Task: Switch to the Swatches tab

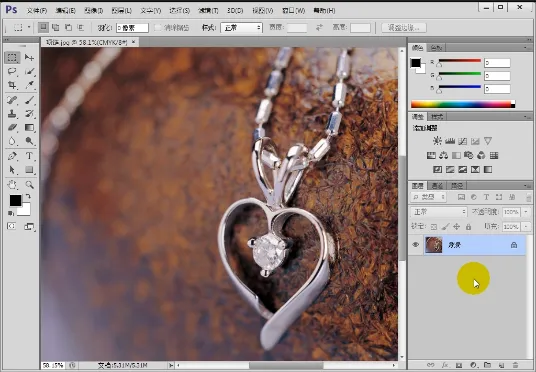Action: coord(437,48)
